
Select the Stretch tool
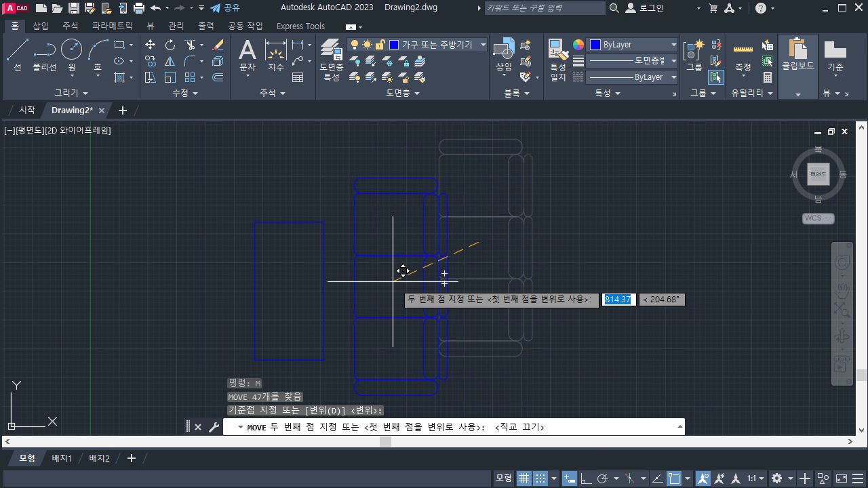click(x=150, y=77)
